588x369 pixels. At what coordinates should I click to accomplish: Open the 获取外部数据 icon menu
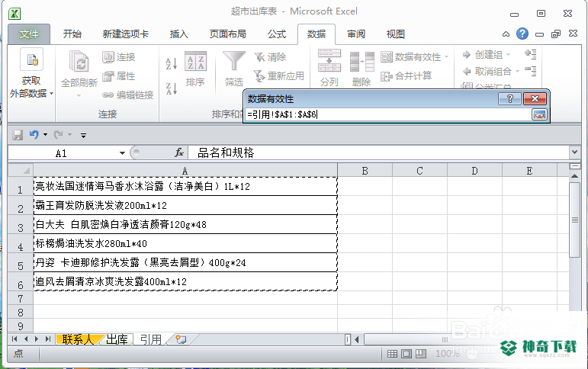(31, 59)
